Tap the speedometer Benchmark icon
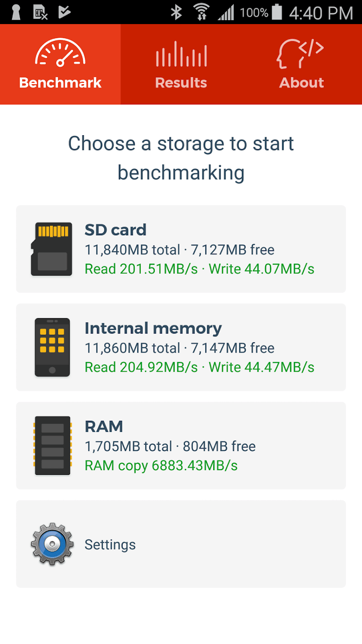This screenshot has width=362, height=644. (60, 53)
